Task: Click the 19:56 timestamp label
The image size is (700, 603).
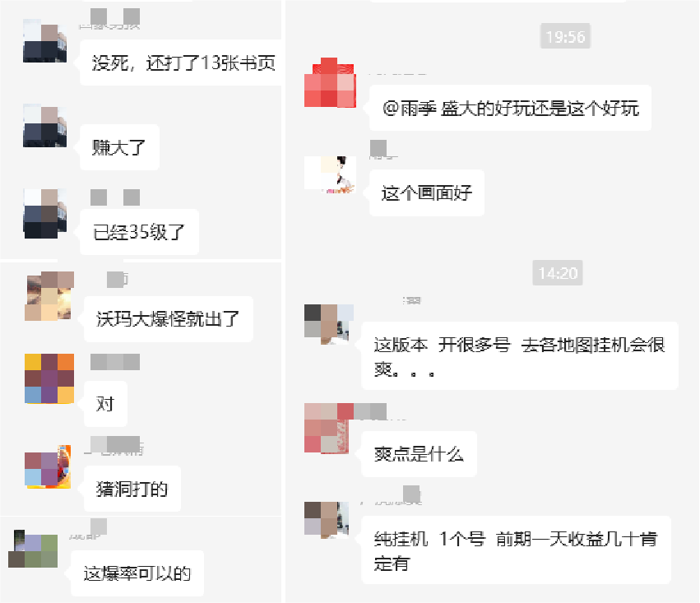Action: coord(566,36)
